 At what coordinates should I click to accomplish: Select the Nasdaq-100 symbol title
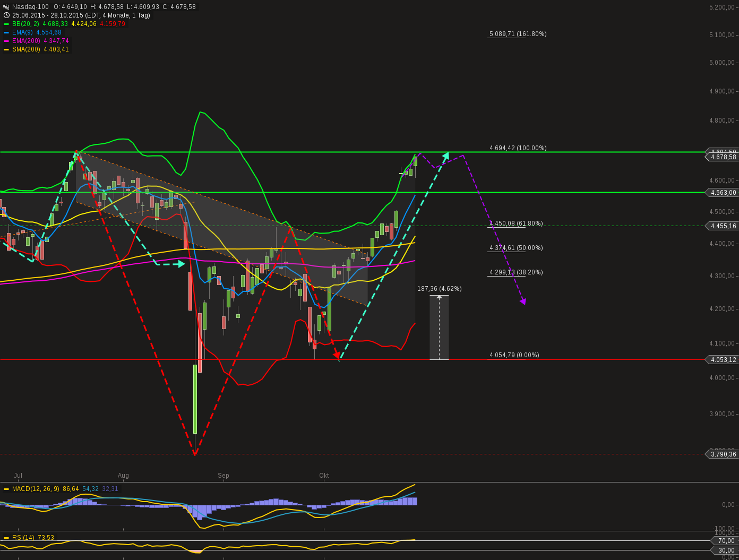(31, 7)
